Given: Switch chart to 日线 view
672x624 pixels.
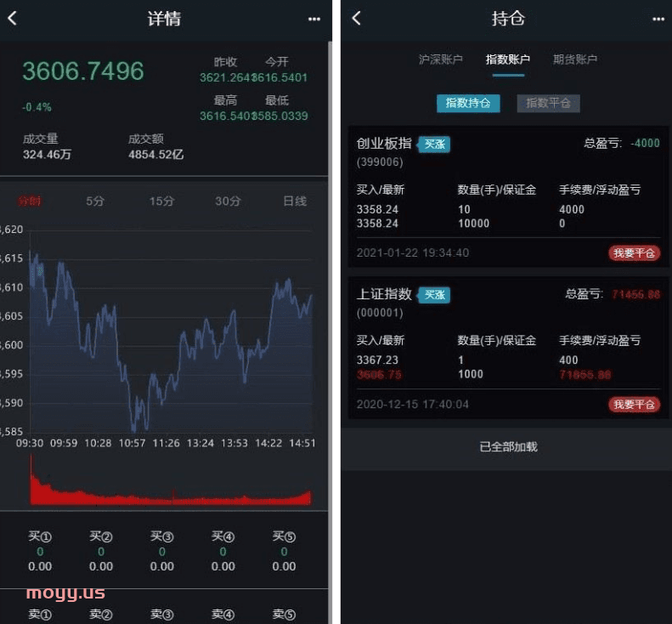Looking at the screenshot, I should (295, 201).
